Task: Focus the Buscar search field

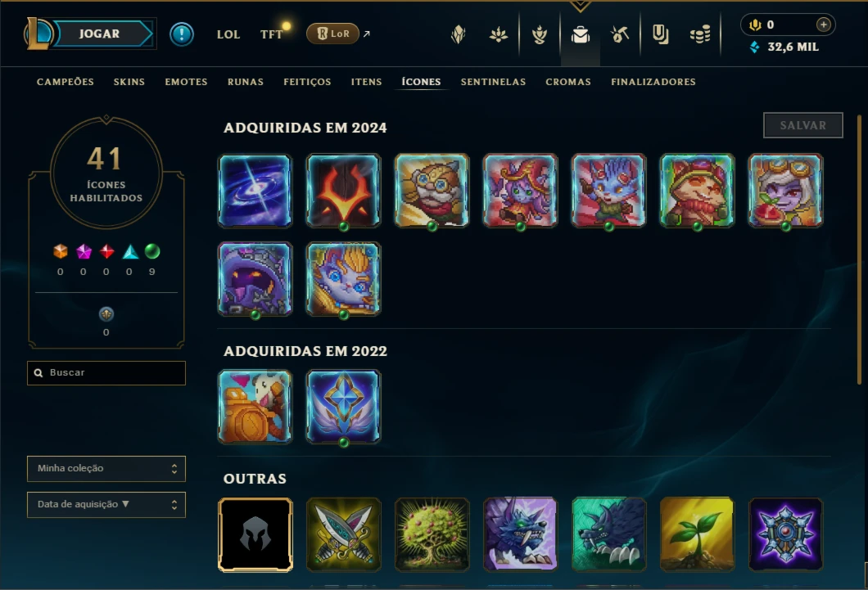Action: coord(106,372)
